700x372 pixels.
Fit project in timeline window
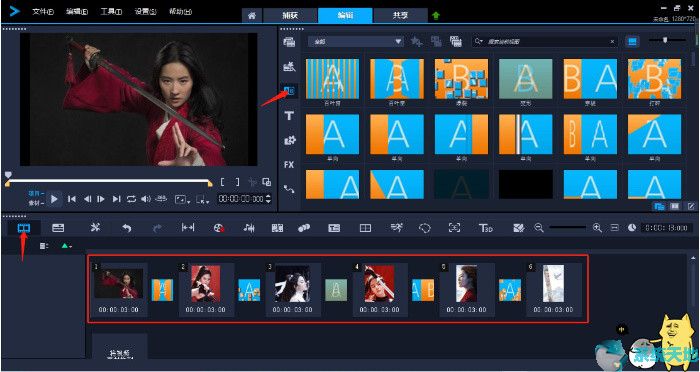click(615, 228)
